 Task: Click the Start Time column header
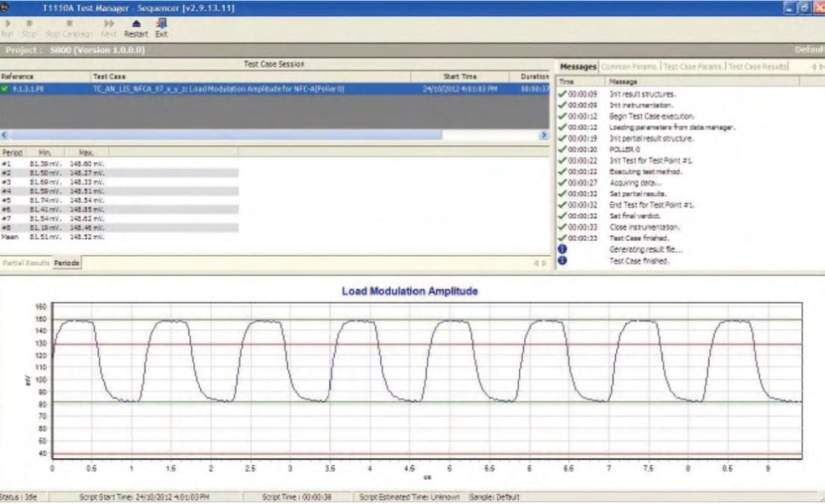click(460, 76)
